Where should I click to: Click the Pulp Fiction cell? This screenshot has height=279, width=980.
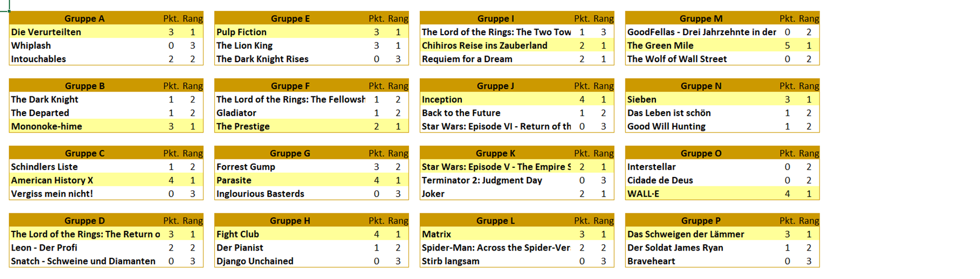click(290, 32)
